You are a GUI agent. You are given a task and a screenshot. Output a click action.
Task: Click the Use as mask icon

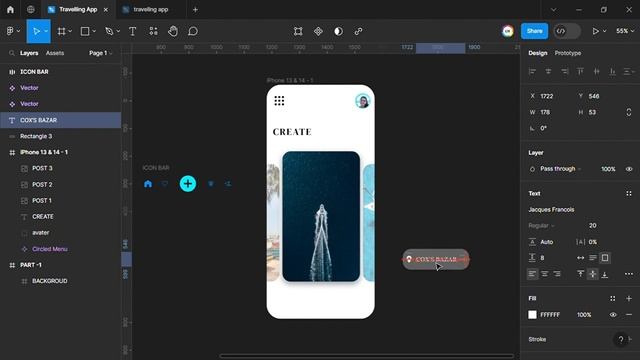(x=338, y=31)
